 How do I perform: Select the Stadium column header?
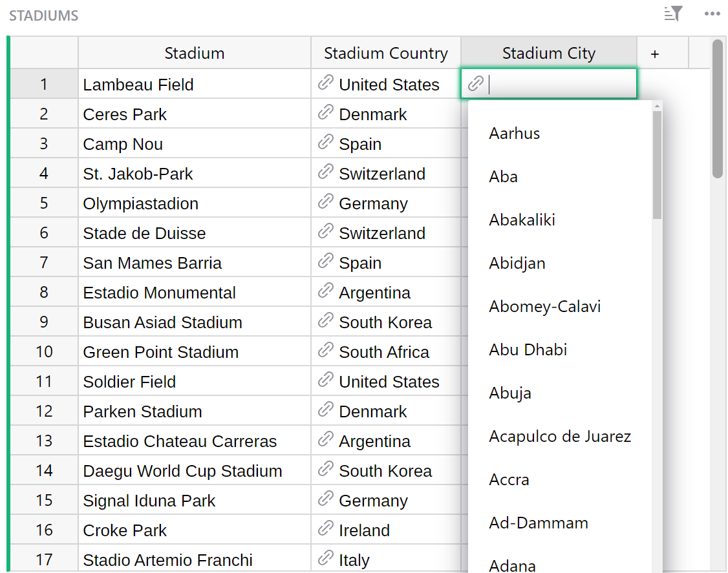click(194, 52)
